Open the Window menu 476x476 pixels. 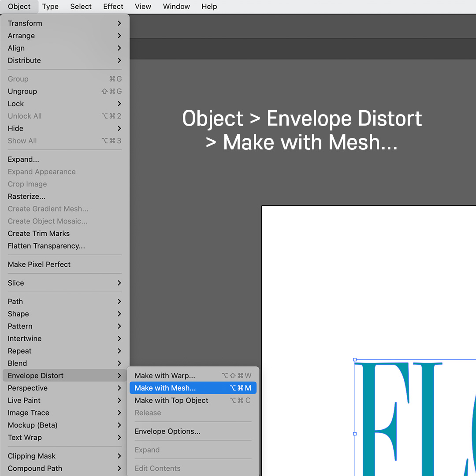176,6
